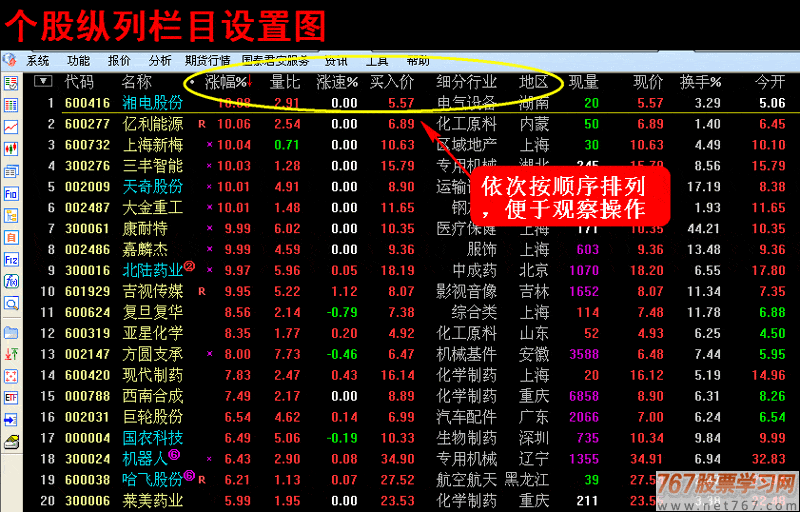This screenshot has width=800, height=512.
Task: Open the 系统 menu
Action: [38, 60]
